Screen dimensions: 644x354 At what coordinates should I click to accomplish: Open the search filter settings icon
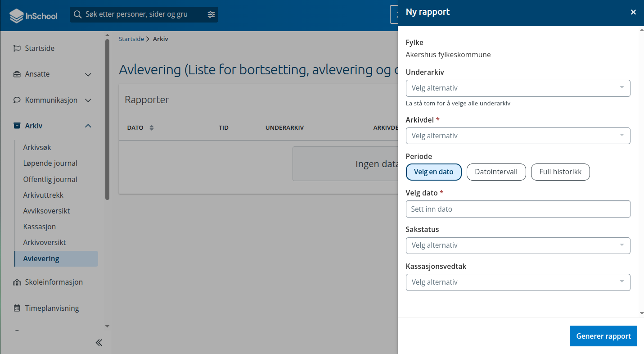click(211, 14)
